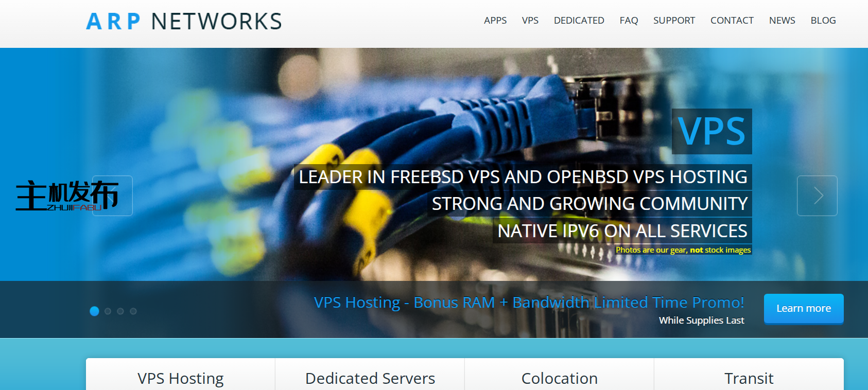Go to VPS in the top navigation
The image size is (868, 390).
pyautogui.click(x=530, y=21)
